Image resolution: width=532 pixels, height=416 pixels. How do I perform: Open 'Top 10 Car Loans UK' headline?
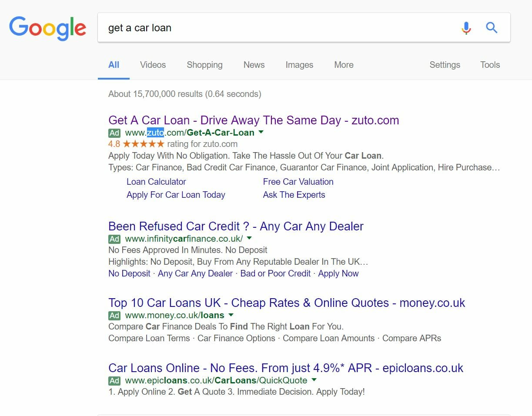pos(287,303)
